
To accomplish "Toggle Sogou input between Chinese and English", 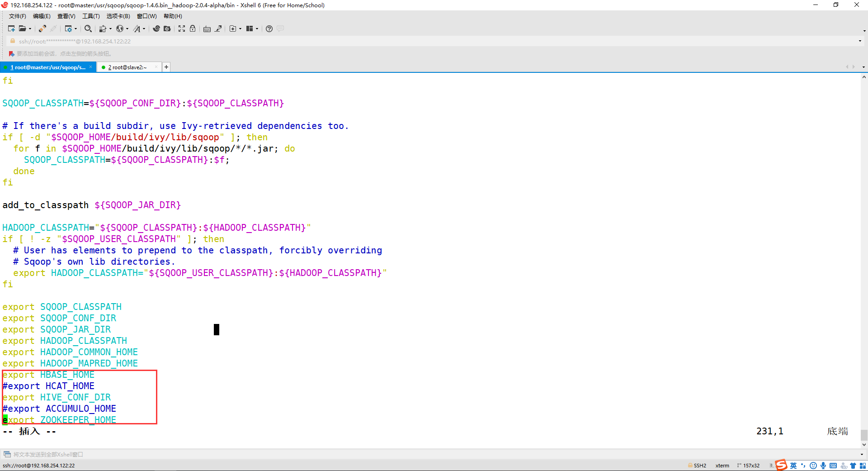I will pyautogui.click(x=793, y=466).
